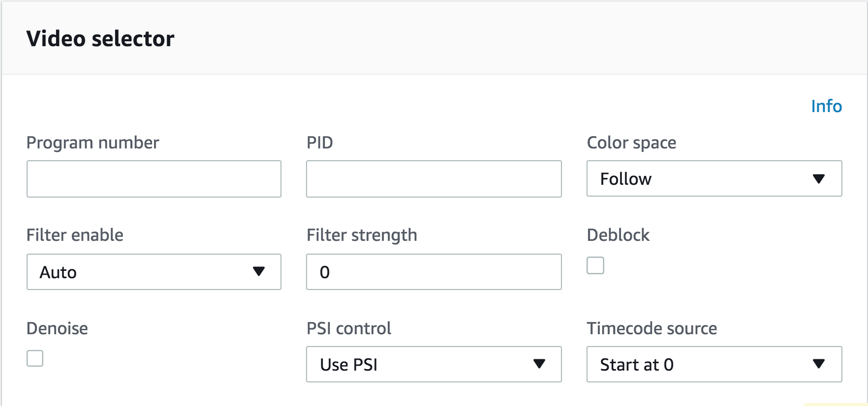Open the PSI control selector showing Use PSI
This screenshot has height=406, width=868.
coord(434,364)
